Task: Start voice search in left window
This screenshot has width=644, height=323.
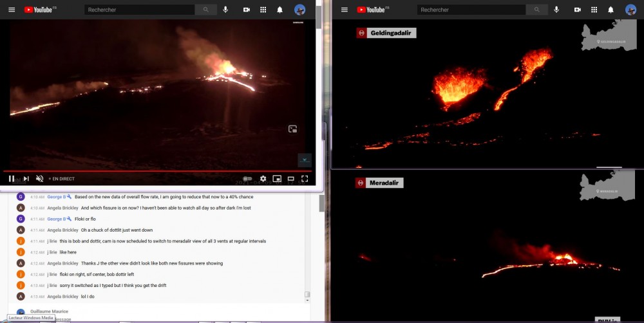Action: click(x=225, y=10)
